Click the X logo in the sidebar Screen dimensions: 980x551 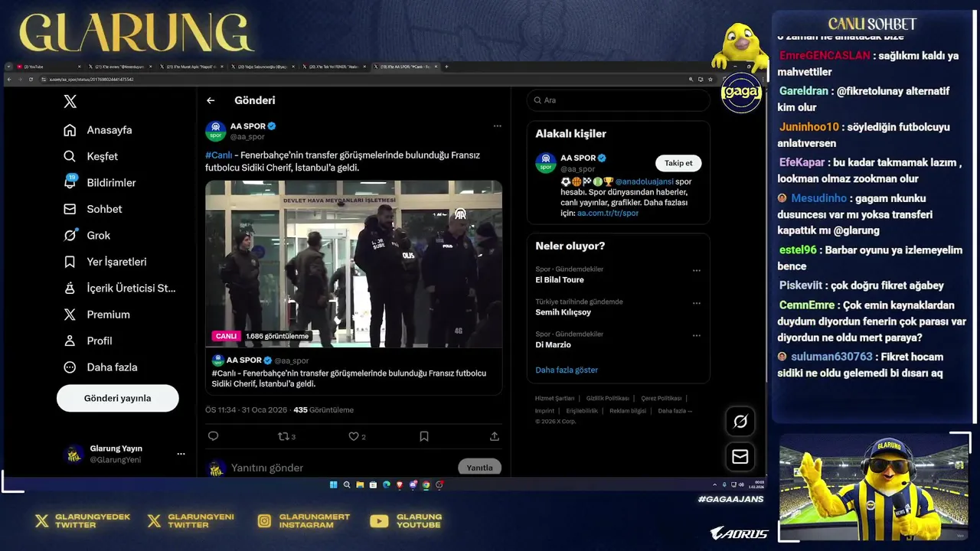[x=70, y=102]
